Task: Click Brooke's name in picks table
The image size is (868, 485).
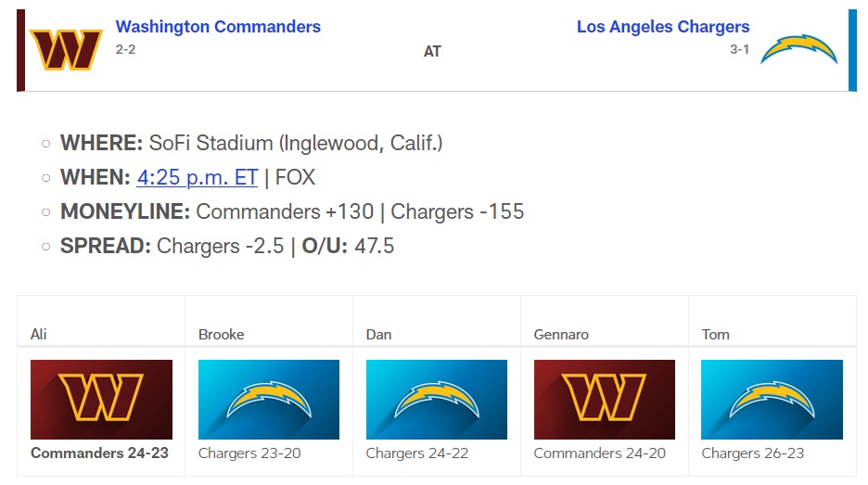Action: coord(222,334)
